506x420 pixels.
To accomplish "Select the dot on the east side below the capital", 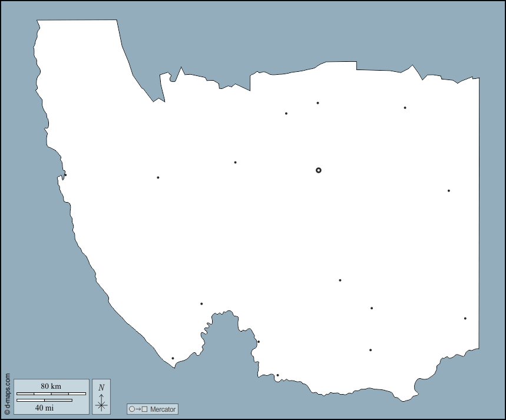I will [448, 191].
